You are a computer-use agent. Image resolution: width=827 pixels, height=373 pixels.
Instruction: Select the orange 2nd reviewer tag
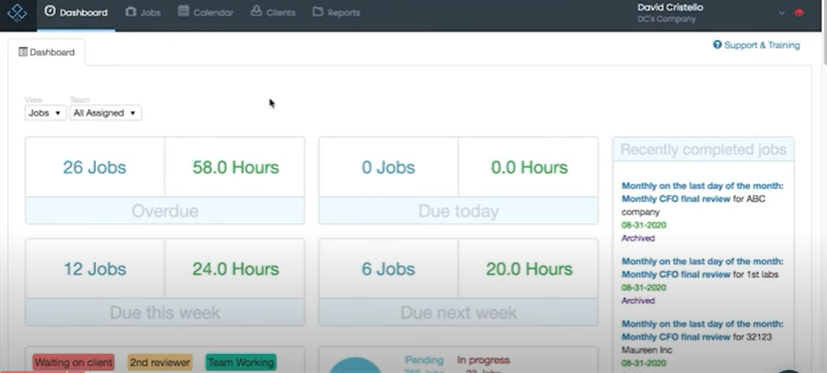[x=160, y=362]
